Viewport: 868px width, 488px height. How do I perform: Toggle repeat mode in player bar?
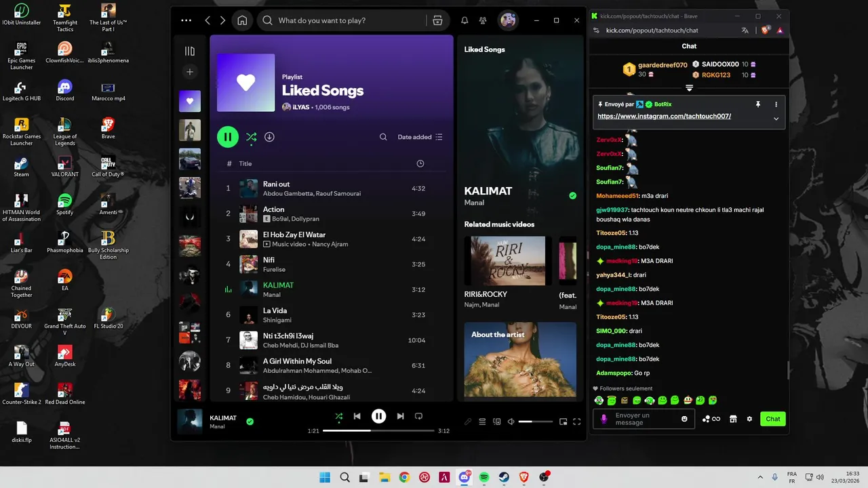[418, 416]
